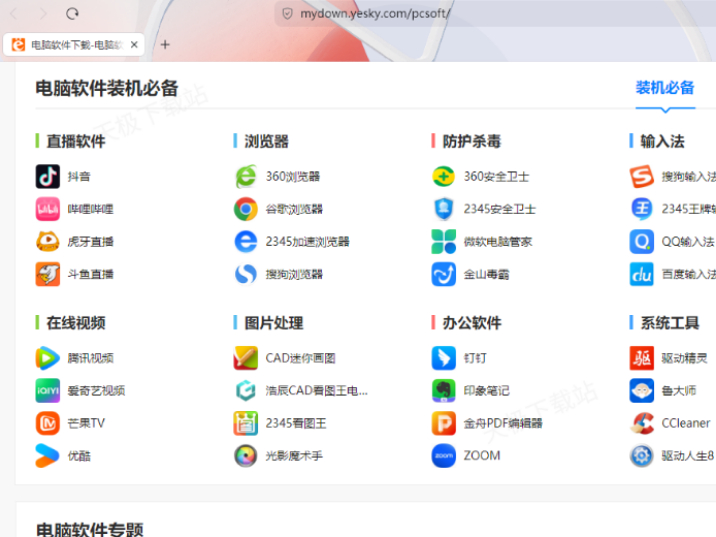
Task: Click the 金舟PDF编辑器 icon
Action: 443,423
